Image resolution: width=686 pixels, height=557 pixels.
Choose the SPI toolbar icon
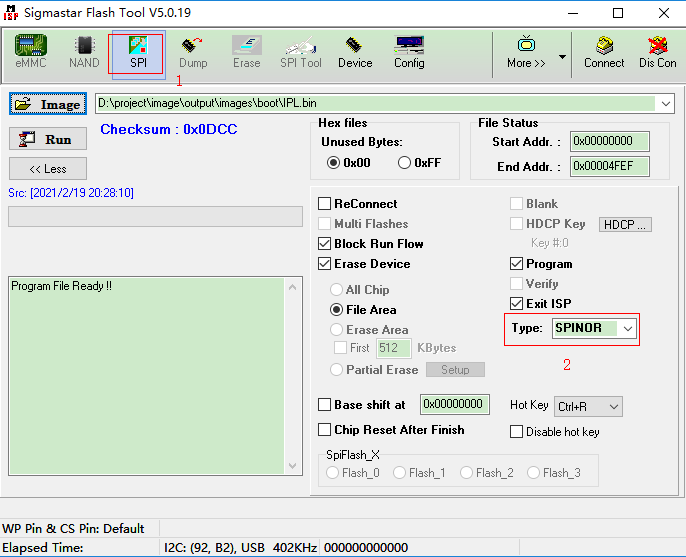137,52
